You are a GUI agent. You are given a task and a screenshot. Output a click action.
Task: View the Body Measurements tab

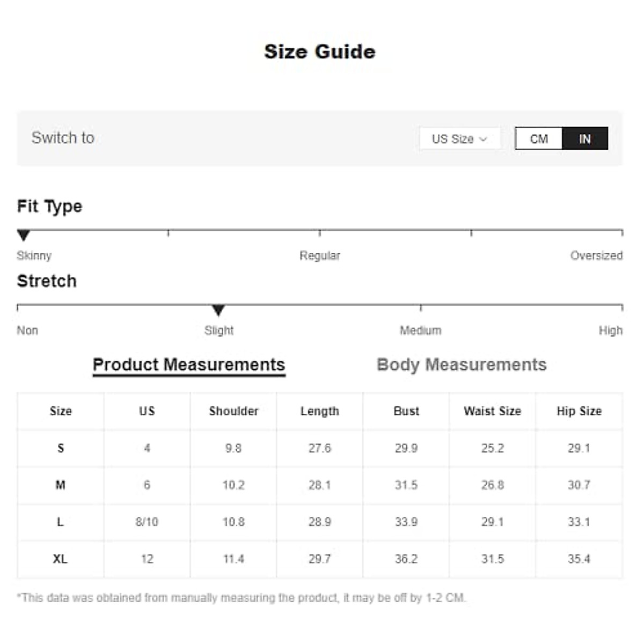(461, 364)
